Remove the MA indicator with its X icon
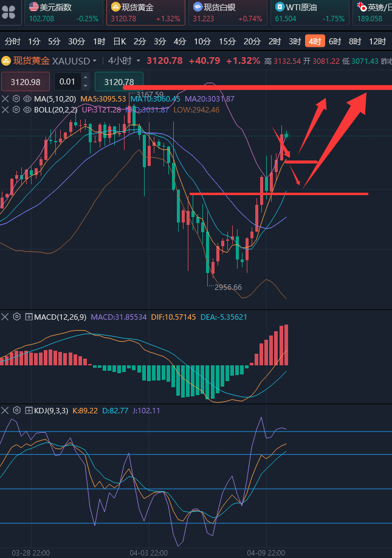 click(x=5, y=98)
